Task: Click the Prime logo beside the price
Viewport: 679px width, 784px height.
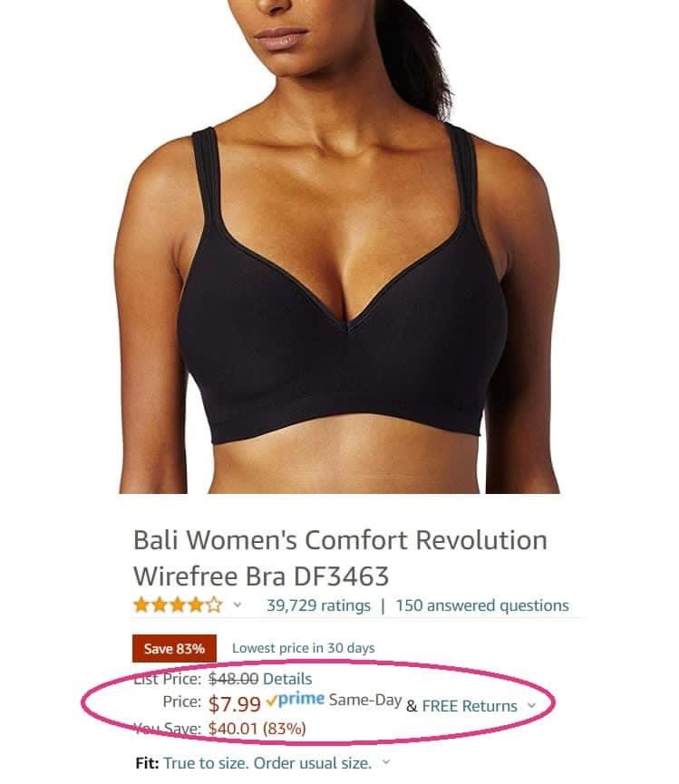Action: pos(296,699)
